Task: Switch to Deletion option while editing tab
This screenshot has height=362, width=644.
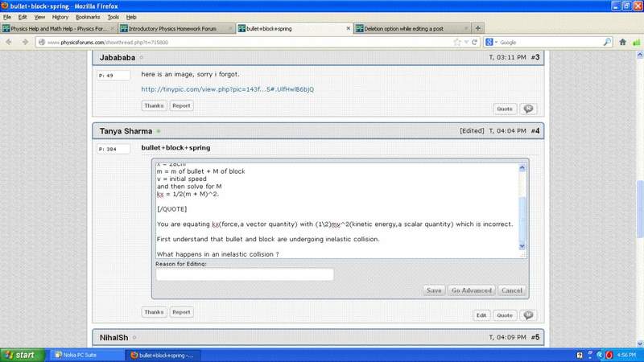Action: click(412, 28)
